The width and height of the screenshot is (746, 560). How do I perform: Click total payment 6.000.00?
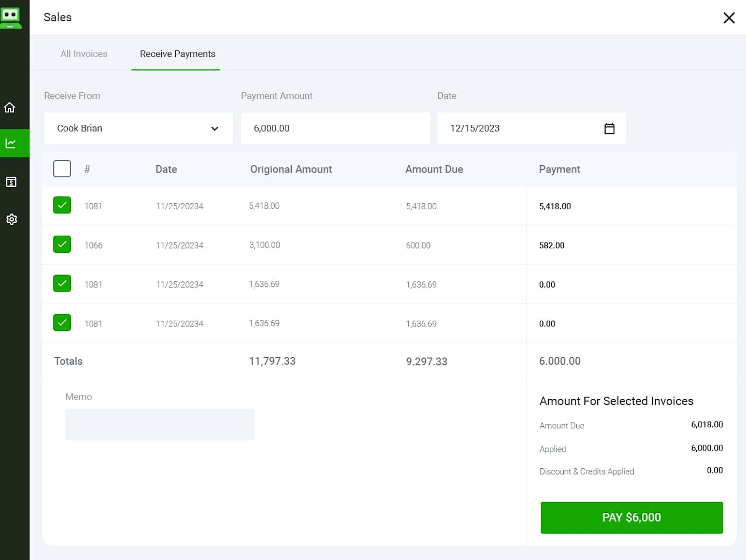[559, 361]
